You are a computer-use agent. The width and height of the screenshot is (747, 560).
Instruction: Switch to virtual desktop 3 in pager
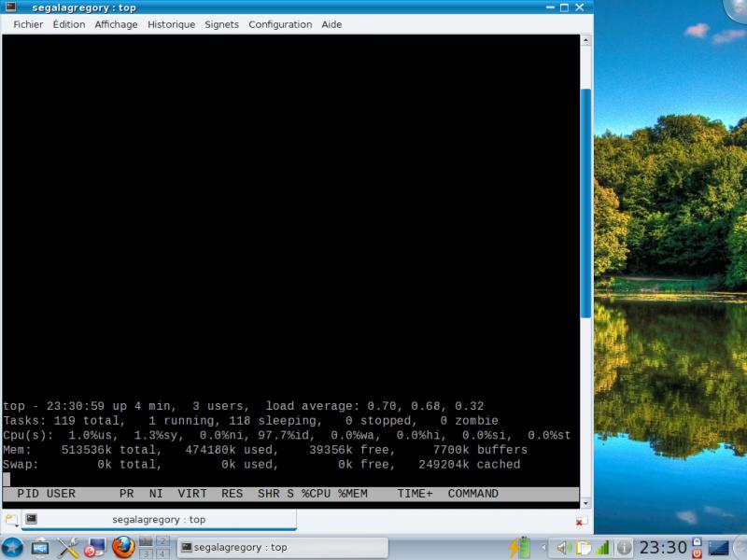146,553
